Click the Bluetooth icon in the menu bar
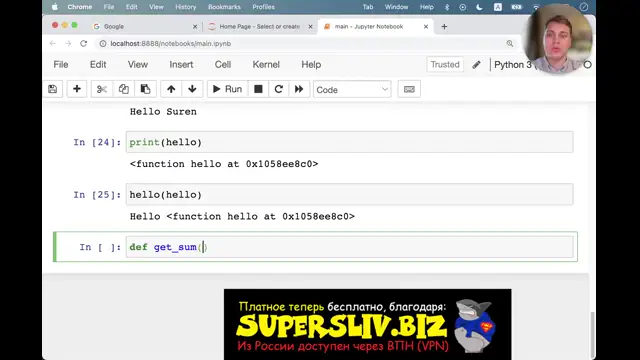This screenshot has height=360, width=640. (x=447, y=7)
